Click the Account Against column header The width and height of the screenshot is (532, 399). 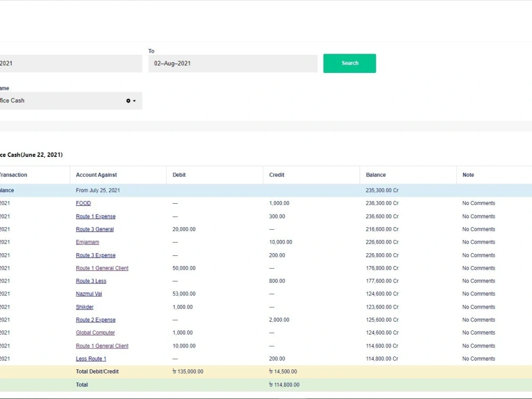click(96, 175)
